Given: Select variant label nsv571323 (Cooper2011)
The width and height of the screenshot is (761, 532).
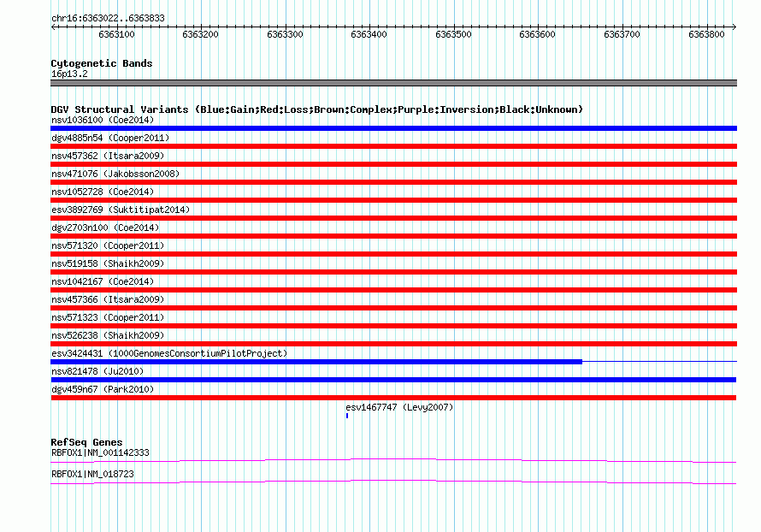Looking at the screenshot, I should coord(108,317).
